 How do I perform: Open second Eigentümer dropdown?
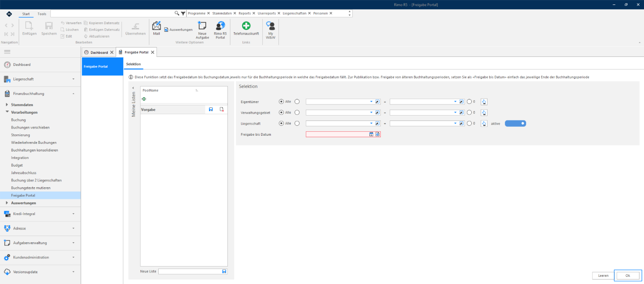coord(456,102)
